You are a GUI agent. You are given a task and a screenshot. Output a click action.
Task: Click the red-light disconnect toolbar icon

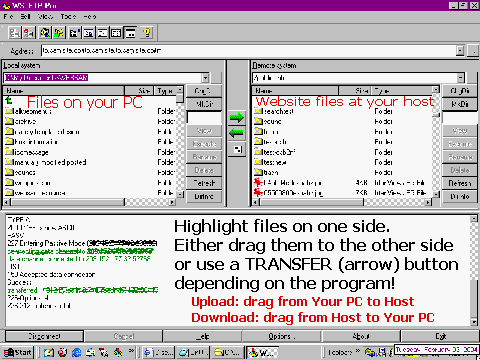(x=29, y=33)
